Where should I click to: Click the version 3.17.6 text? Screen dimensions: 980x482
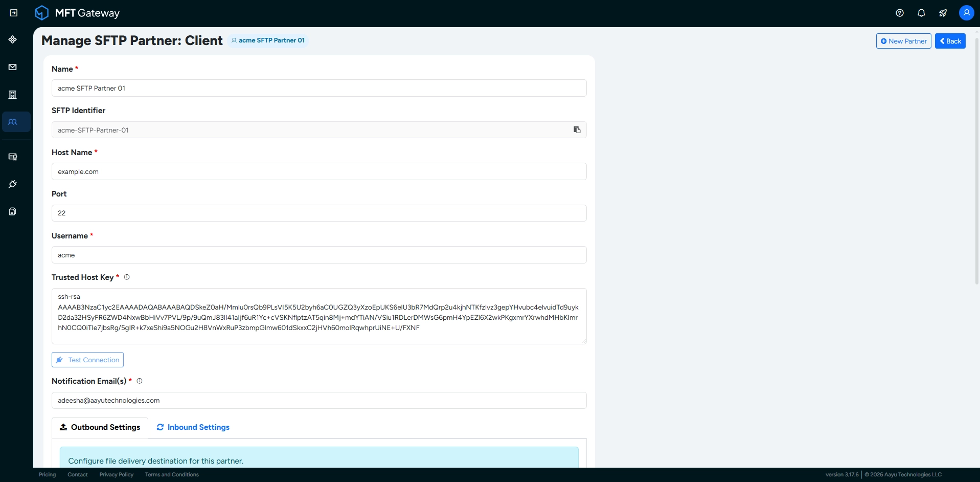[x=842, y=475]
